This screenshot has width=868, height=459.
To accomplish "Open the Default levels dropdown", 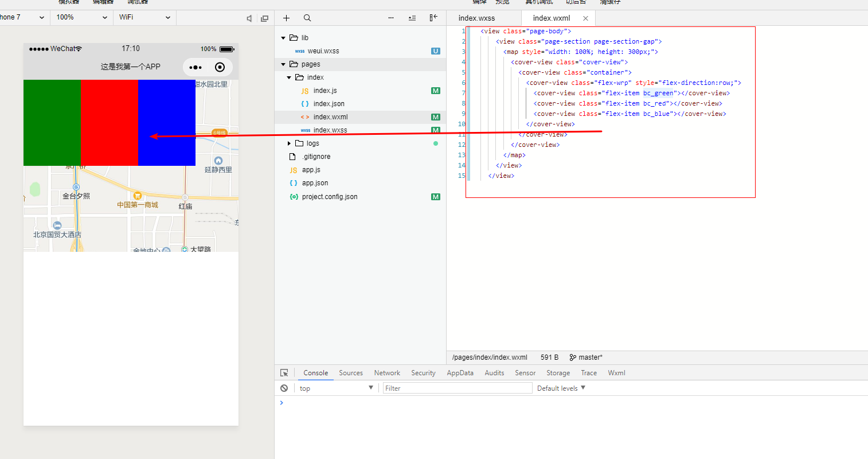I will click(561, 388).
